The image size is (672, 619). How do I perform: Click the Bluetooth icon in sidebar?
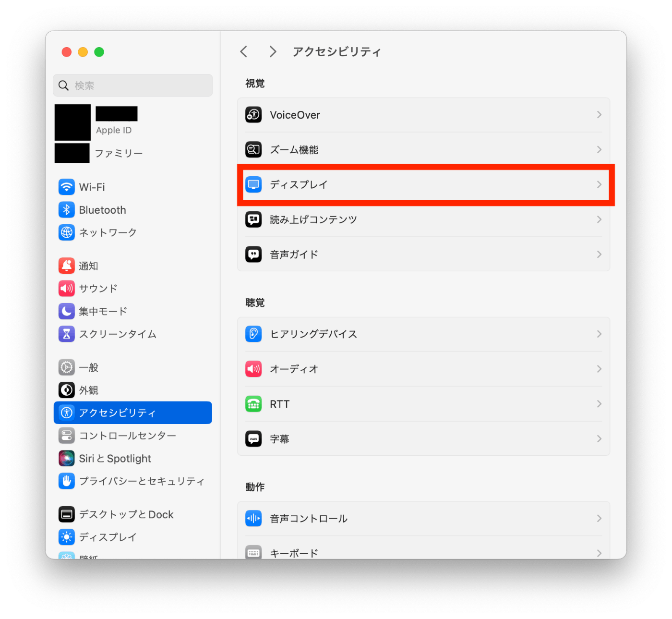[x=67, y=210]
